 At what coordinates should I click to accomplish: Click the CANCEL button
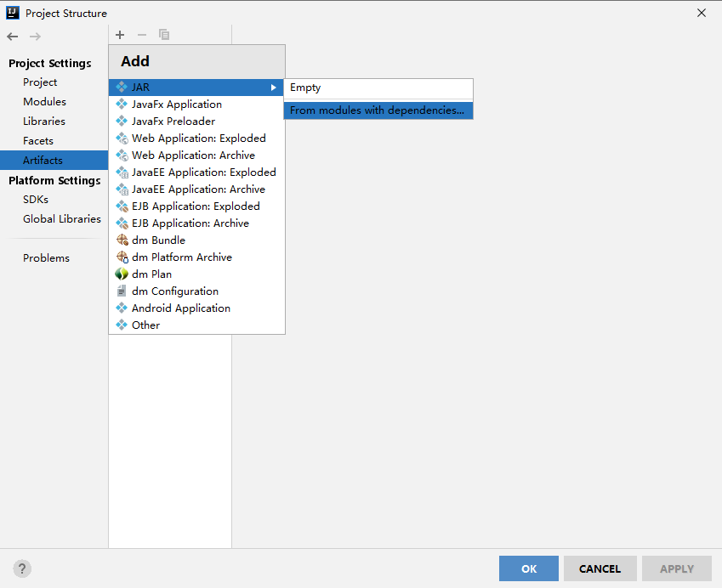tap(600, 568)
